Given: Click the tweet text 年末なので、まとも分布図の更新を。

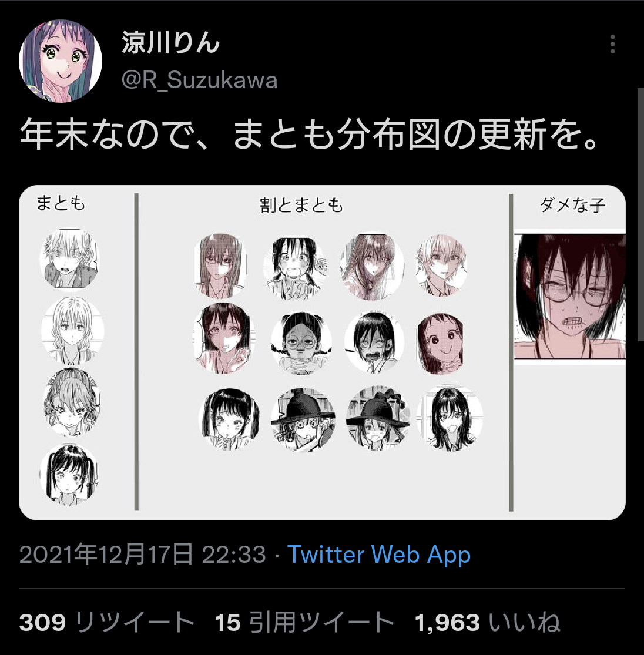Looking at the screenshot, I should click(310, 135).
